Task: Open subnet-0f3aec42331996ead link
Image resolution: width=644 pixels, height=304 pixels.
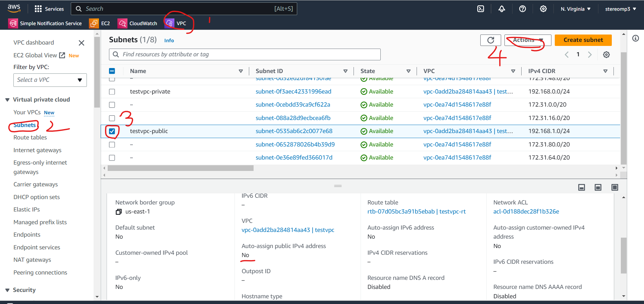Action: pos(293,92)
